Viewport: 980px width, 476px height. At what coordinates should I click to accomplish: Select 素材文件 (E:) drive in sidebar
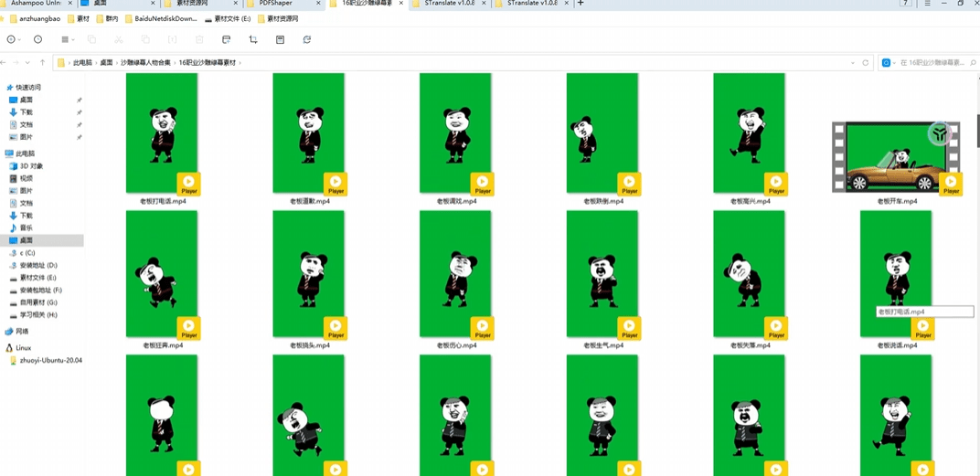point(38,278)
